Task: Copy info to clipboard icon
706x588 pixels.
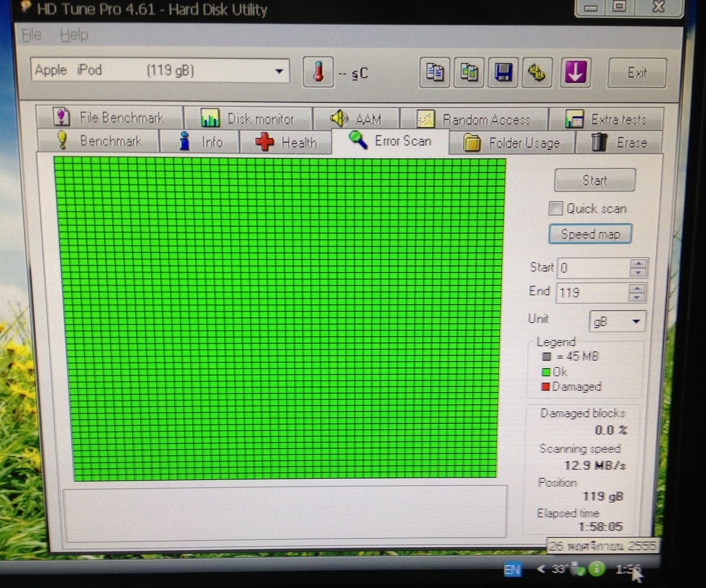Action: (x=434, y=73)
